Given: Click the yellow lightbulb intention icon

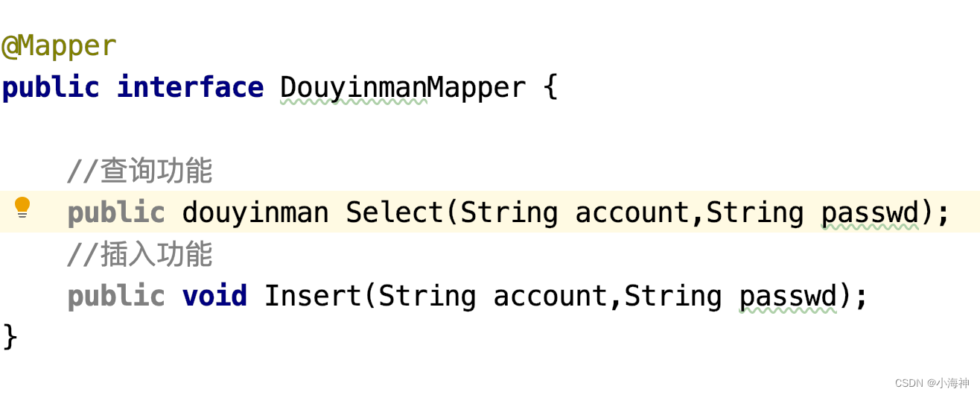Looking at the screenshot, I should [x=22, y=207].
